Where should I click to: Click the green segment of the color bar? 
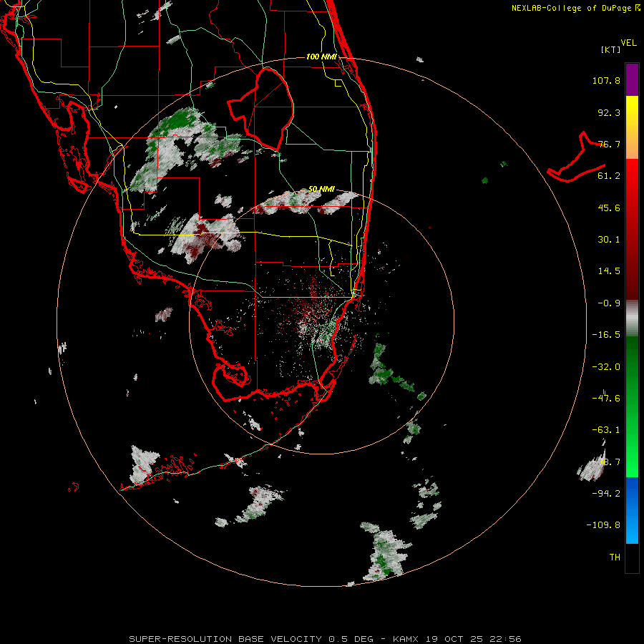pyautogui.click(x=632, y=406)
